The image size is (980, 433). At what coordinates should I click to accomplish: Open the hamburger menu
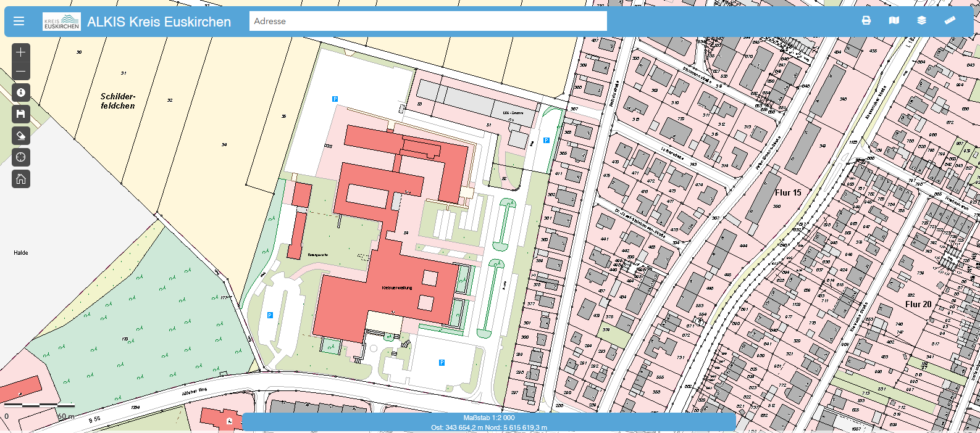19,22
